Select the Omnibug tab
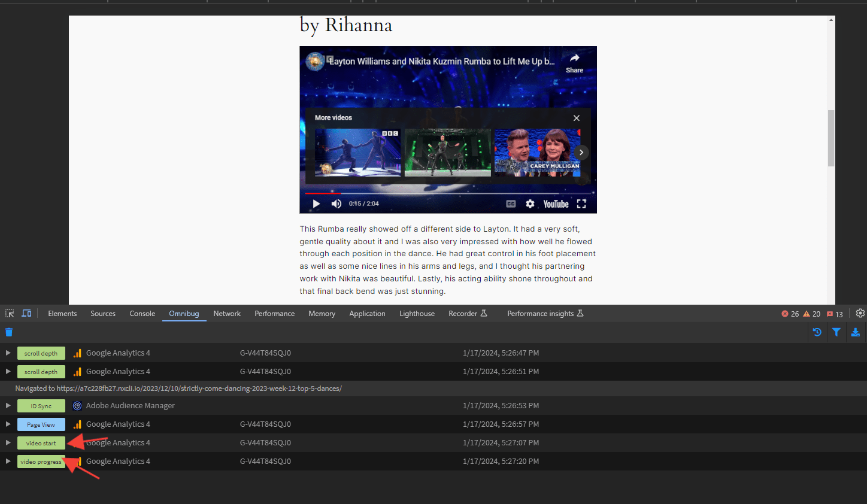The width and height of the screenshot is (867, 504). pyautogui.click(x=184, y=314)
